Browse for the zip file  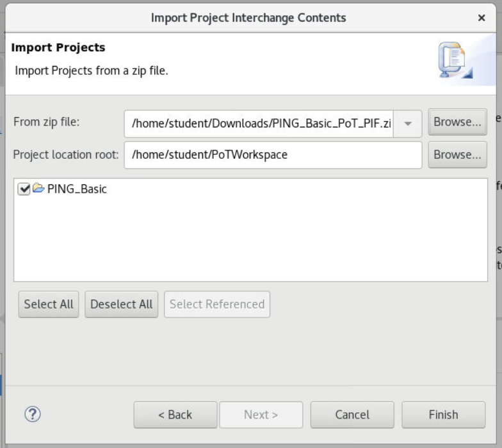pos(457,122)
